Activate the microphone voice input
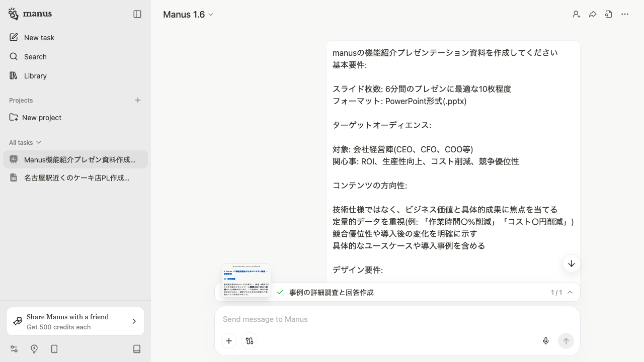 546,341
